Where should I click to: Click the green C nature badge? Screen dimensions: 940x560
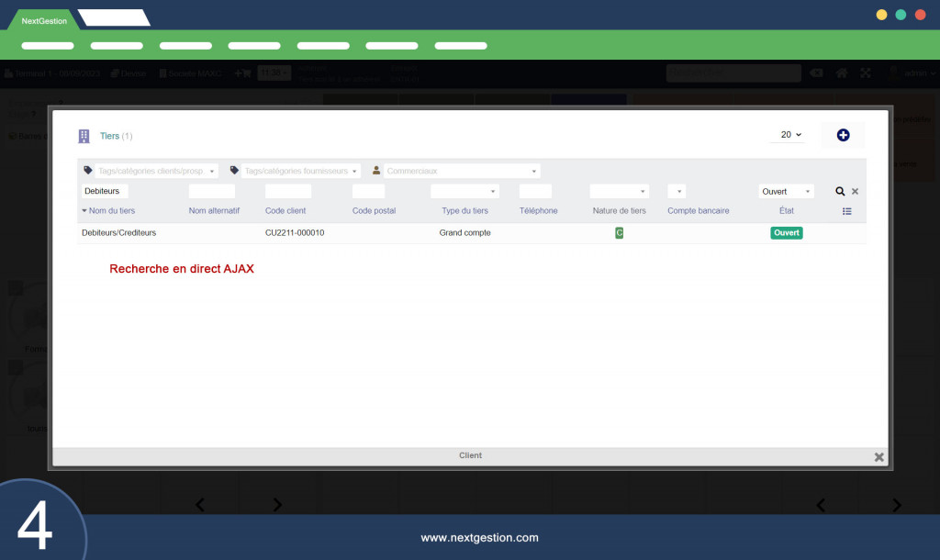coord(620,232)
